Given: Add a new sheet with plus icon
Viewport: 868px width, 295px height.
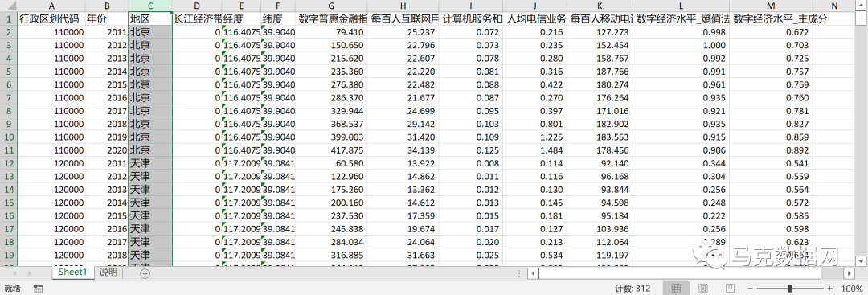Looking at the screenshot, I should [x=145, y=272].
